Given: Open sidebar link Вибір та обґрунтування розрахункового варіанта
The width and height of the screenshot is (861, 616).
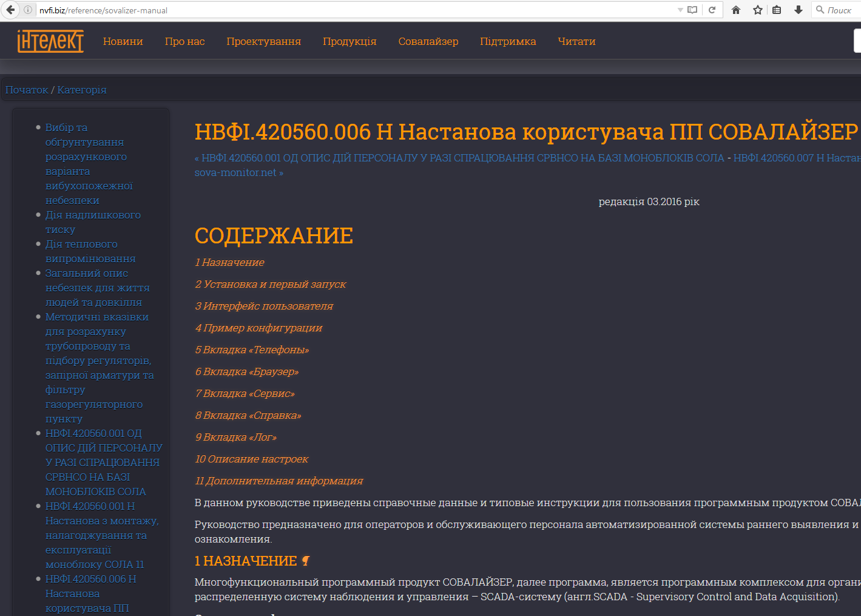Looking at the screenshot, I should tap(89, 164).
